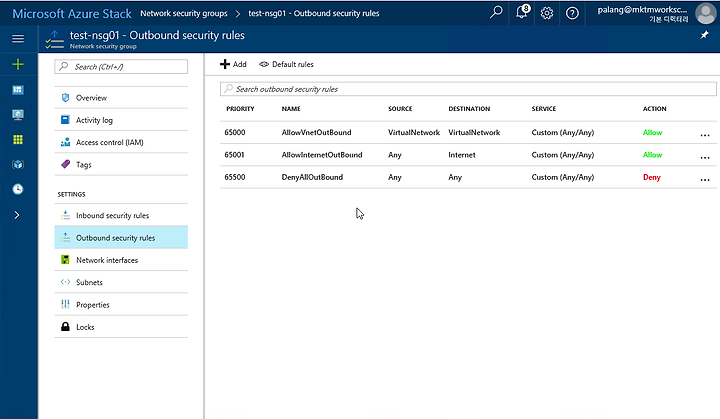Click test-nsg01 Outbound security rules breadcrumb
Screen dimensions: 720x419
pyautogui.click(x=314, y=13)
